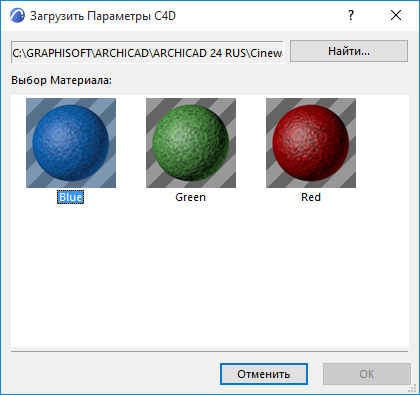This screenshot has width=420, height=395.
Task: Click the ARCHICAD app icon in title bar
Action: [x=17, y=15]
